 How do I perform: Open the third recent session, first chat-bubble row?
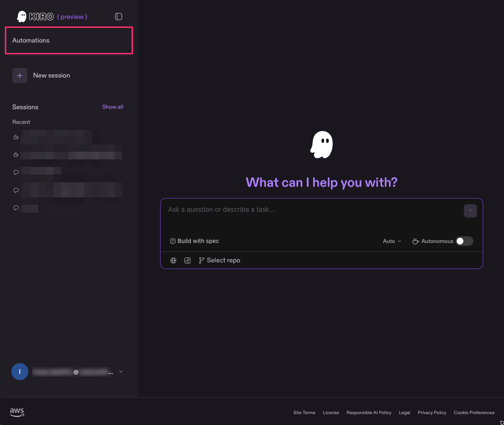click(68, 173)
